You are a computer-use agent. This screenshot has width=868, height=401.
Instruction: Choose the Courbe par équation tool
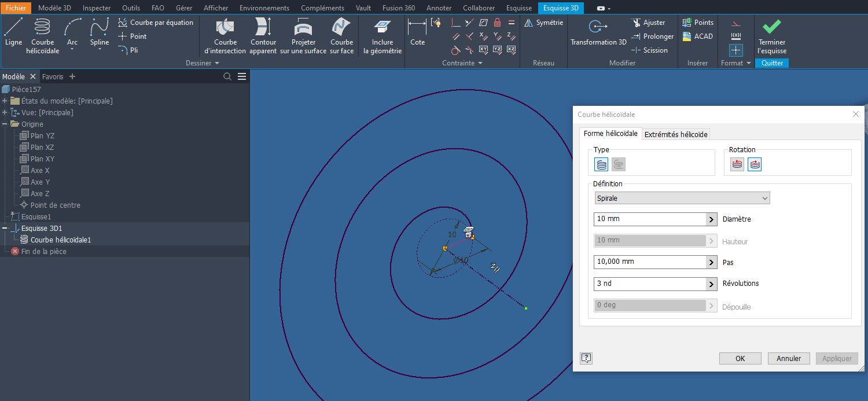pyautogui.click(x=156, y=23)
